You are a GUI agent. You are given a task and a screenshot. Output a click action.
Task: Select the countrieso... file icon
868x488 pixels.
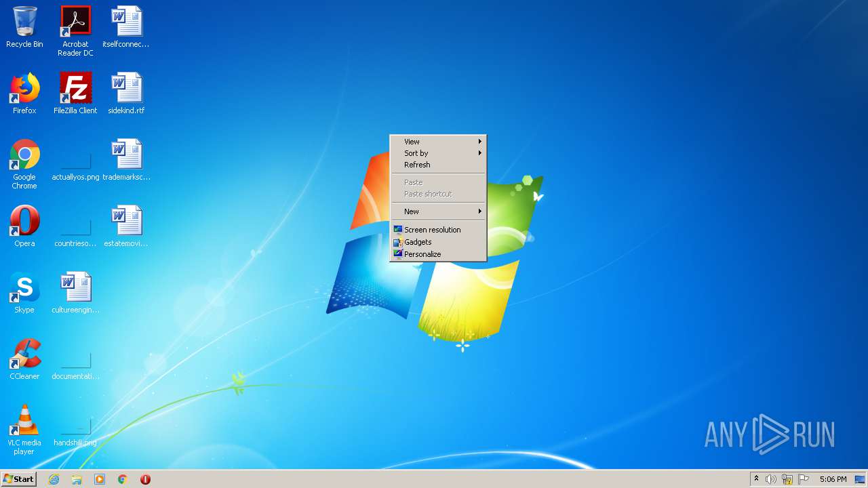point(75,230)
